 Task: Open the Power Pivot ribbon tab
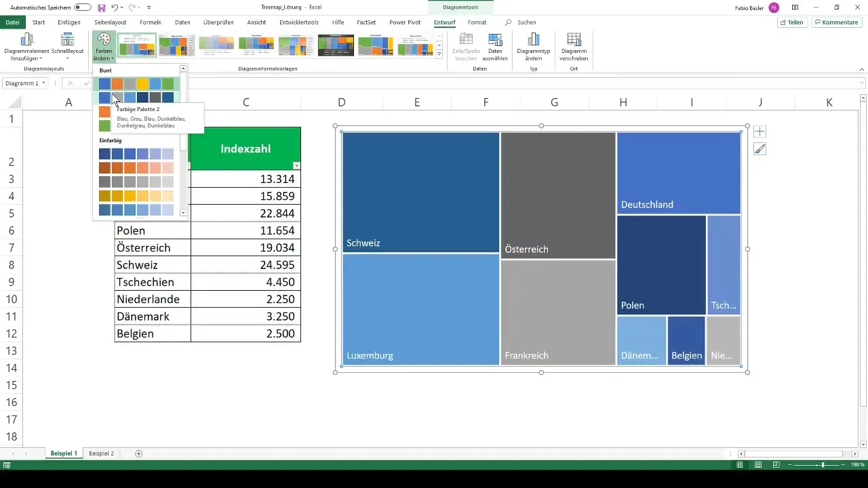point(405,22)
